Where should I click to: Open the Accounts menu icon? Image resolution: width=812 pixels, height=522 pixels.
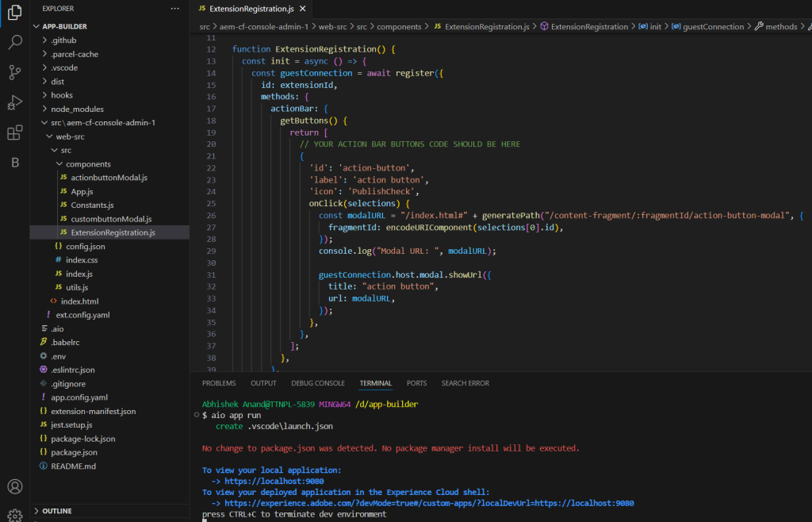14,487
